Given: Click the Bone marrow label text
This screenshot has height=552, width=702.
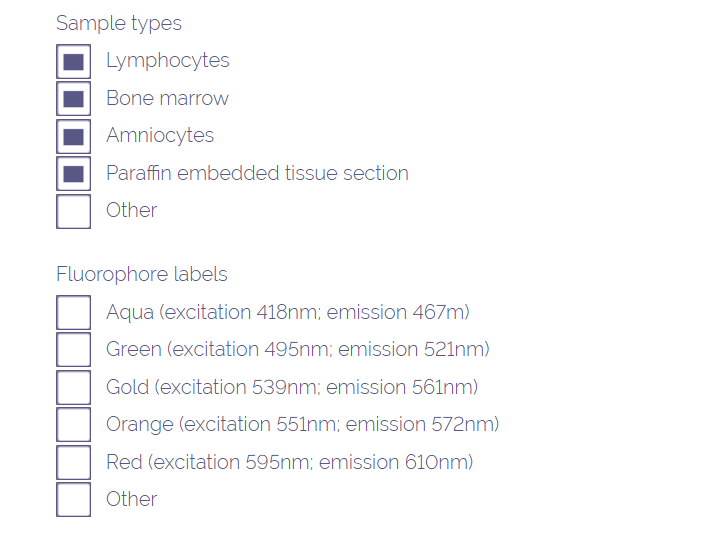Looking at the screenshot, I should (167, 98).
